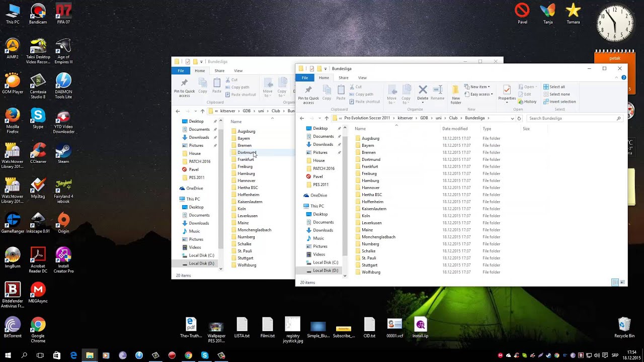Collapse the ribbon with the chevron

(x=616, y=77)
